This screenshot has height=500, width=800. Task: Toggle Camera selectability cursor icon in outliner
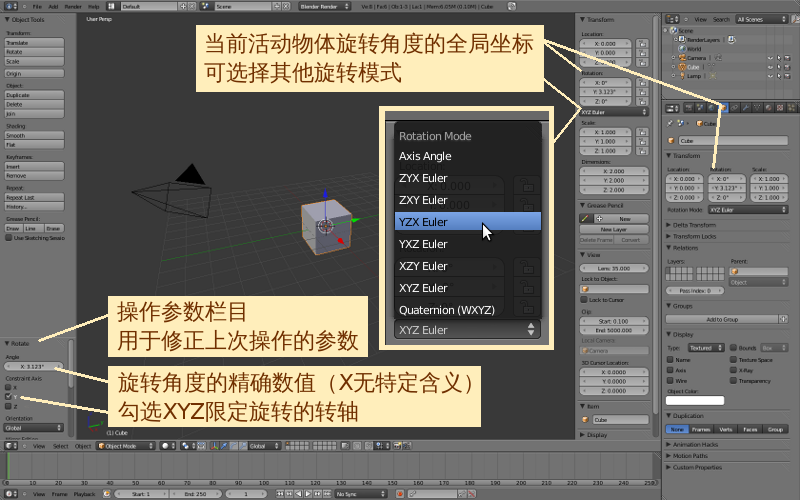779,58
